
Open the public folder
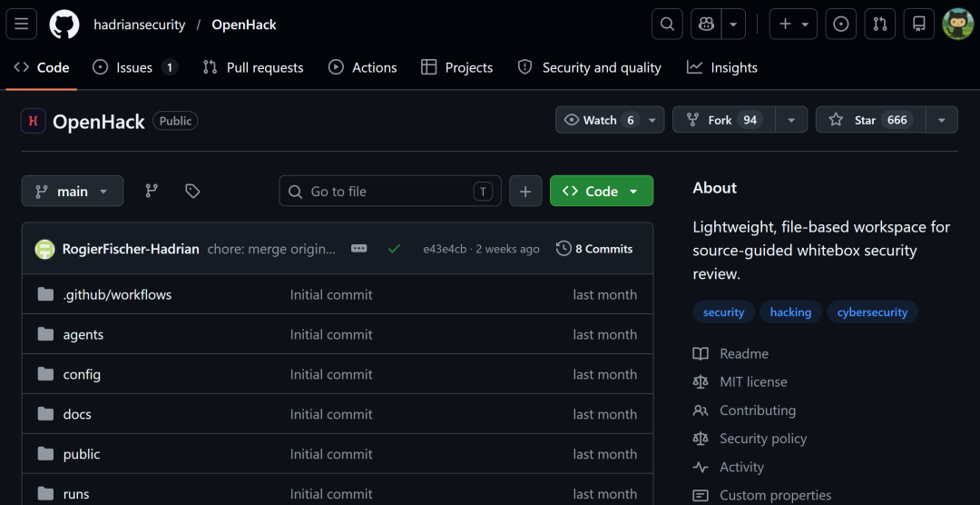coord(82,454)
